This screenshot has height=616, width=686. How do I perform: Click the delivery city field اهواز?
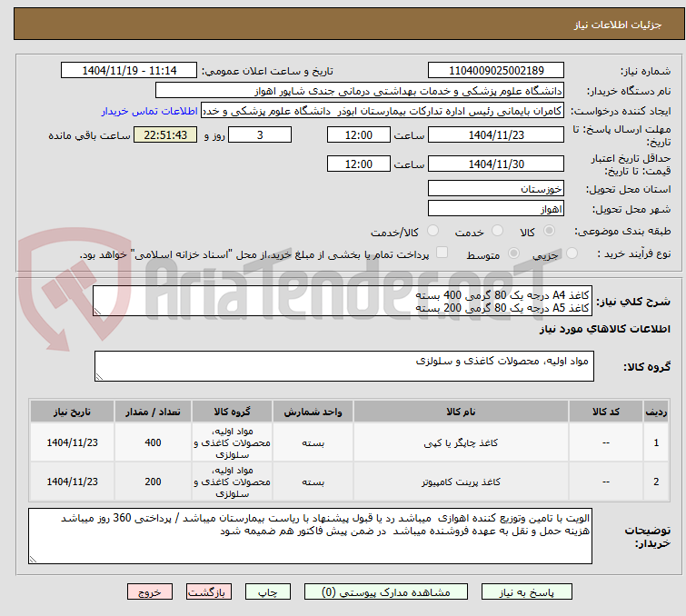coord(496,209)
